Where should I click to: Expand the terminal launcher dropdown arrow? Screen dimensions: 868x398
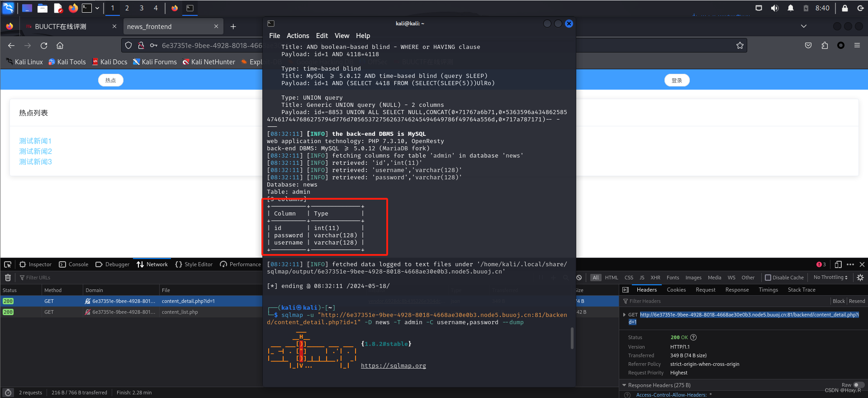click(x=97, y=8)
